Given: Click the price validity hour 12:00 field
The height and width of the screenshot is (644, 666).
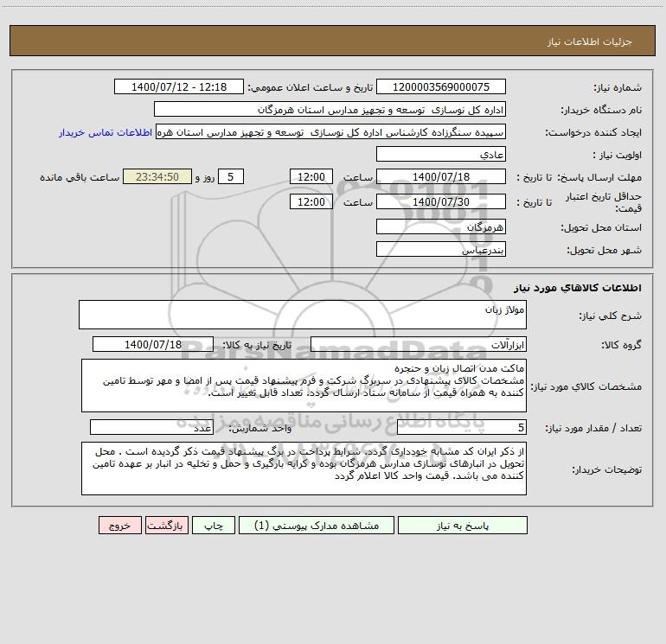Looking at the screenshot, I should tap(311, 201).
